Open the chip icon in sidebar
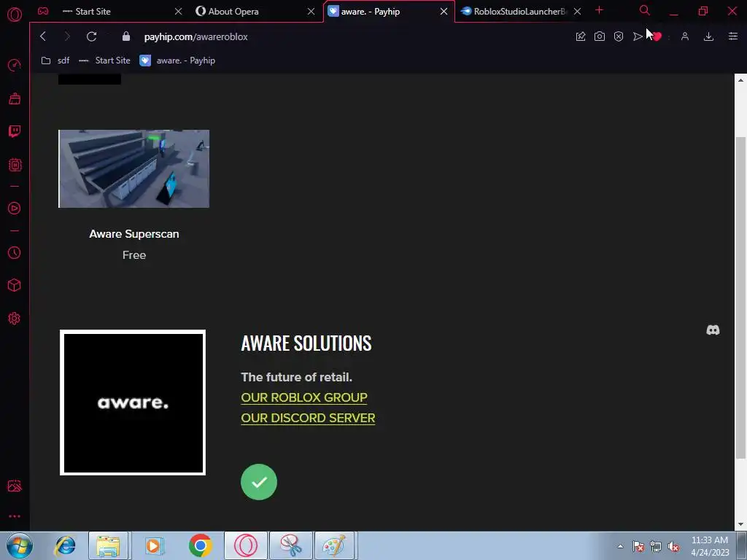Image resolution: width=747 pixels, height=560 pixels. coord(15,165)
